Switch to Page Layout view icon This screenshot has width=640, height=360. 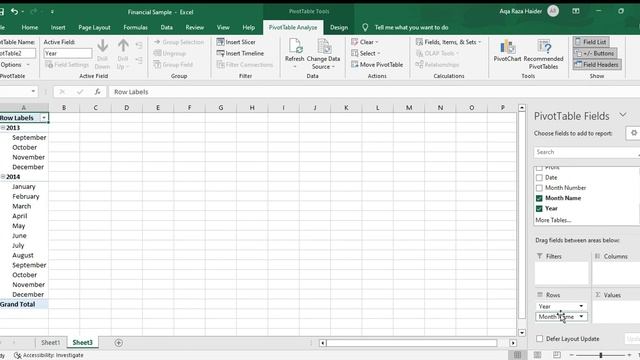click(x=538, y=355)
